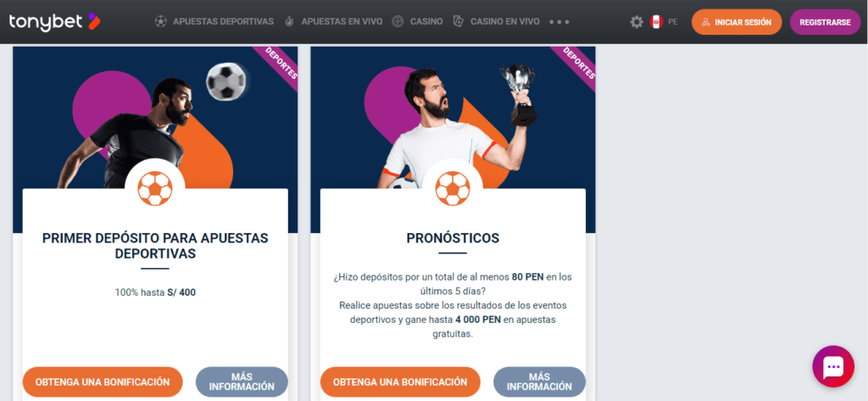The width and height of the screenshot is (868, 401).
Task: Open the live chat bubble icon
Action: click(x=833, y=366)
